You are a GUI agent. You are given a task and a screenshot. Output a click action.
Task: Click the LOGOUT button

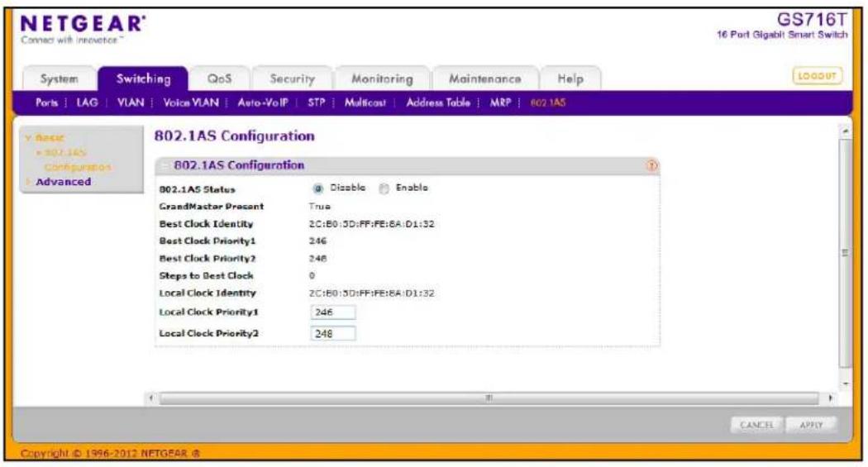coord(817,76)
